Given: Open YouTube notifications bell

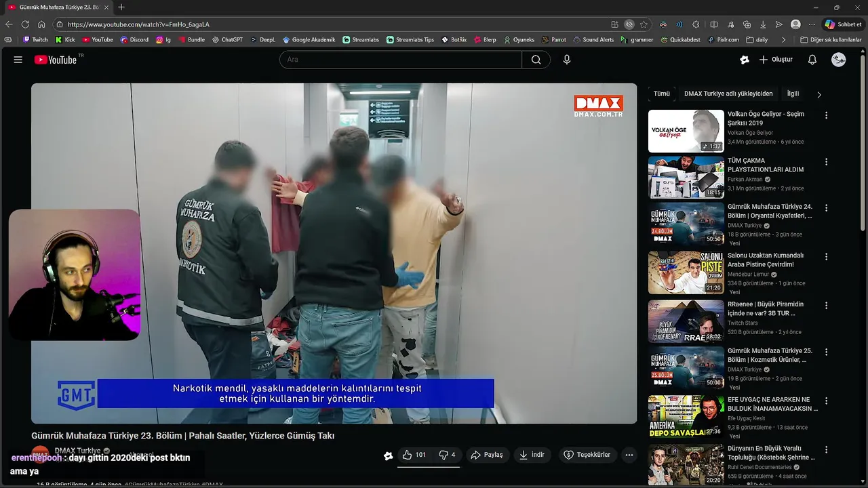Looking at the screenshot, I should click(812, 60).
